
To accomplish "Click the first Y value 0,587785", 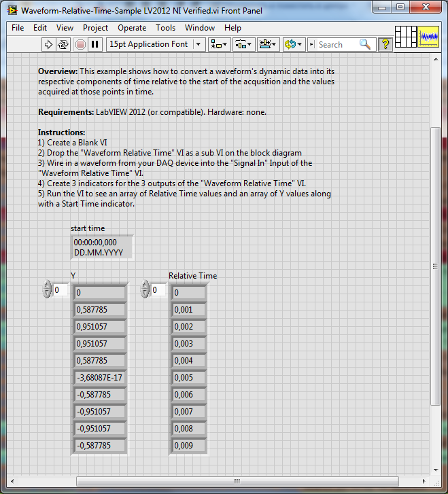I will pyautogui.click(x=100, y=309).
